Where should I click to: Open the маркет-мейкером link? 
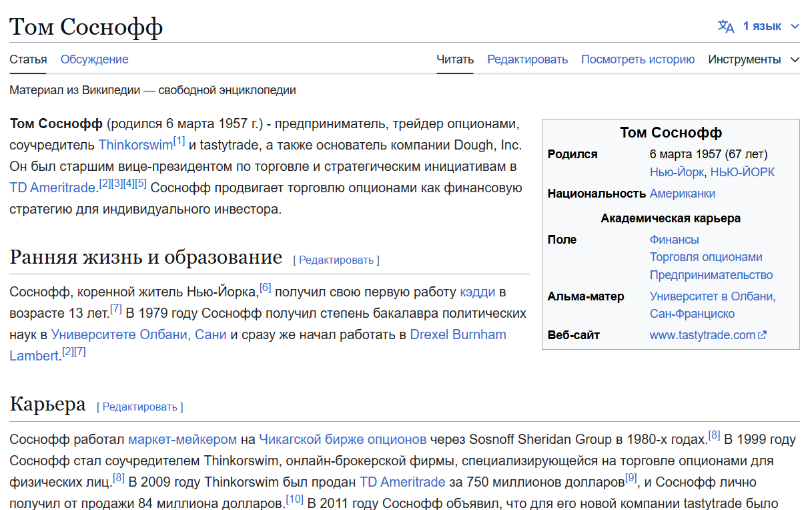pos(182,439)
